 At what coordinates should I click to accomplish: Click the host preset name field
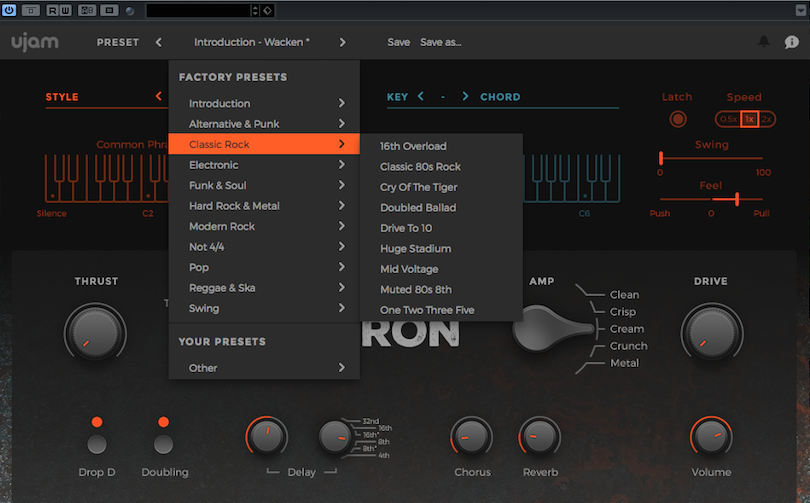199,10
